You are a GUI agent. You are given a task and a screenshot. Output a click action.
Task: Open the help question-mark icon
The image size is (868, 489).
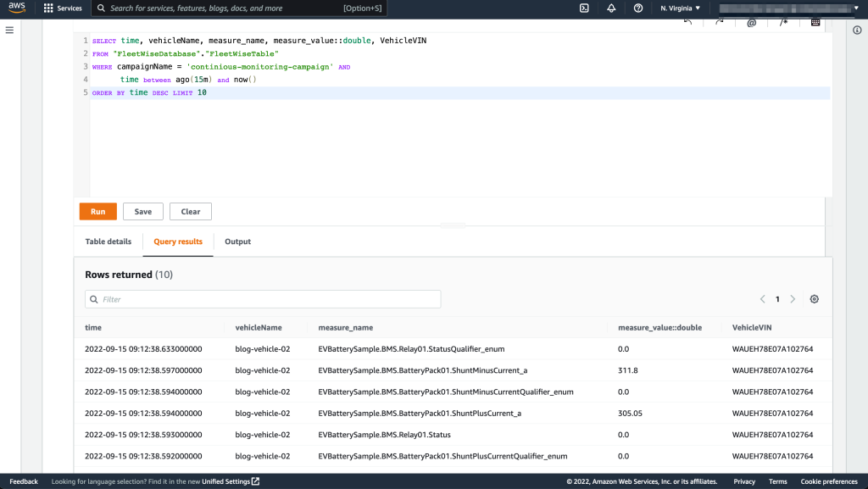[638, 8]
